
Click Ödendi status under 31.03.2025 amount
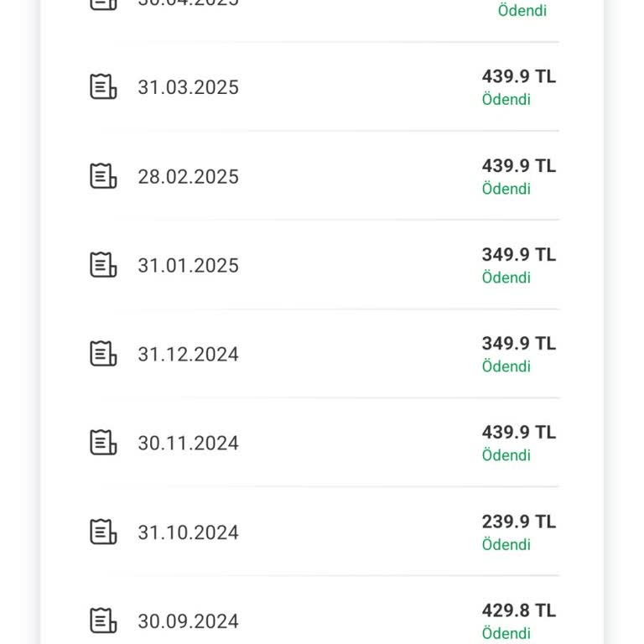coord(506,100)
